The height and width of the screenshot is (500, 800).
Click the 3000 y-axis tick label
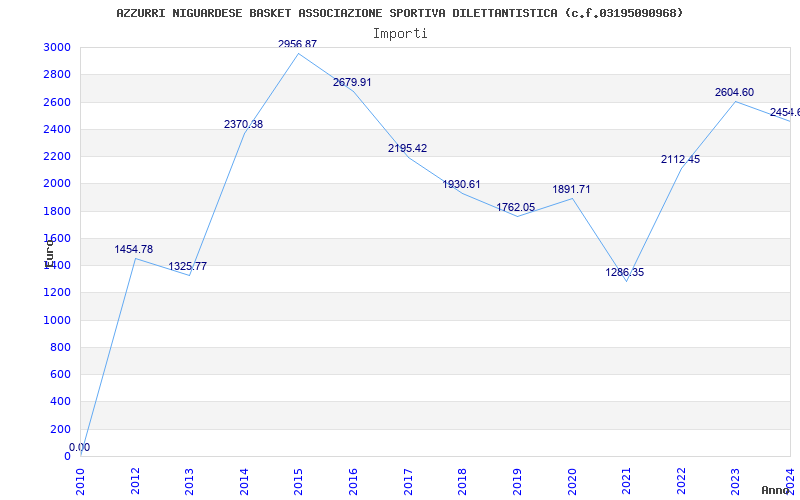(57, 47)
